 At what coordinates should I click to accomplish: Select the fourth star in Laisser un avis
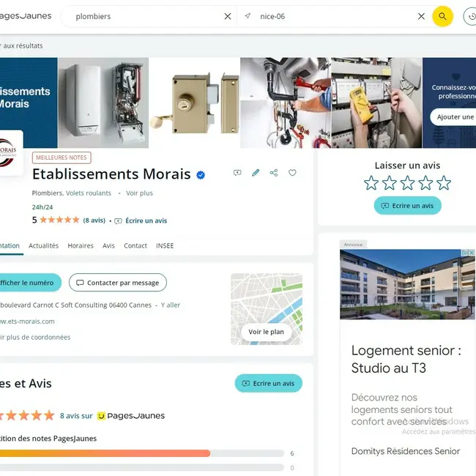[x=425, y=183]
